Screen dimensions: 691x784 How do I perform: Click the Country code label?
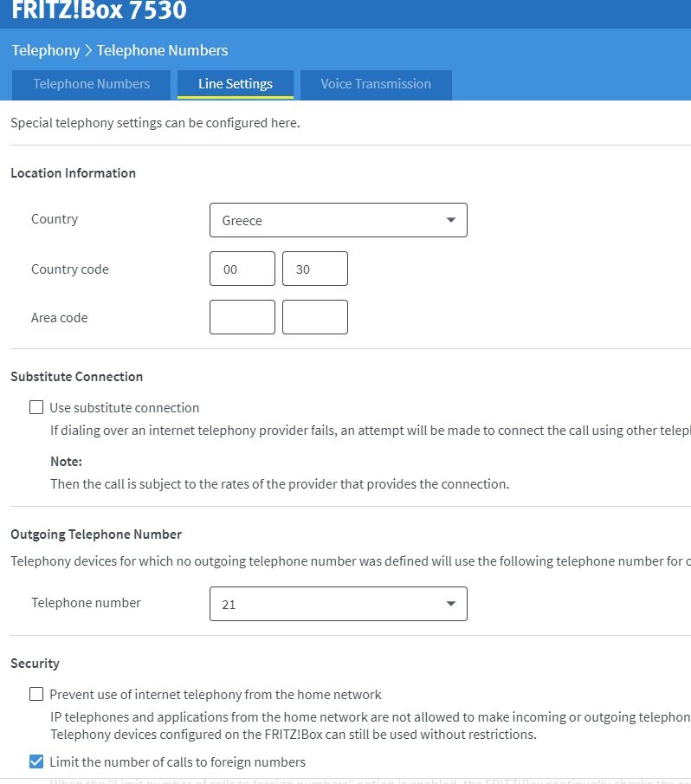click(x=70, y=269)
